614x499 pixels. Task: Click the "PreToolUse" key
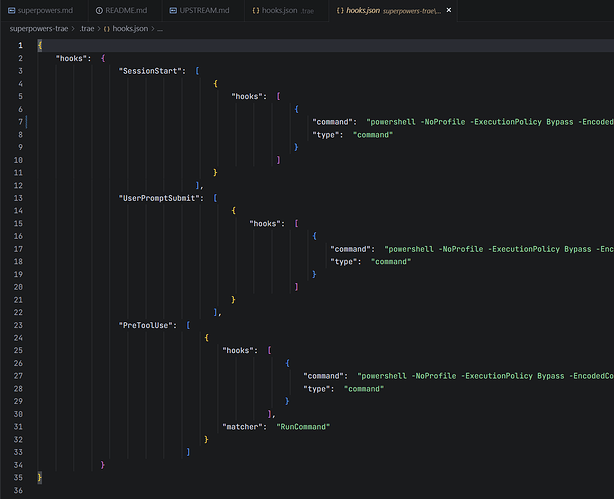pos(146,325)
